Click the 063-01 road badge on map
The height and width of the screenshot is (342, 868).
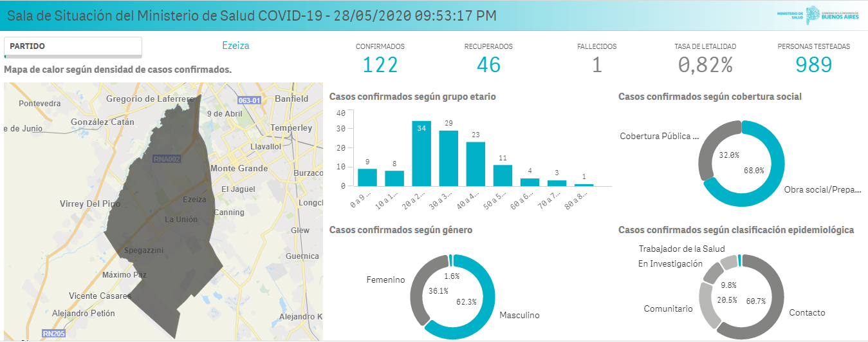pos(249,100)
